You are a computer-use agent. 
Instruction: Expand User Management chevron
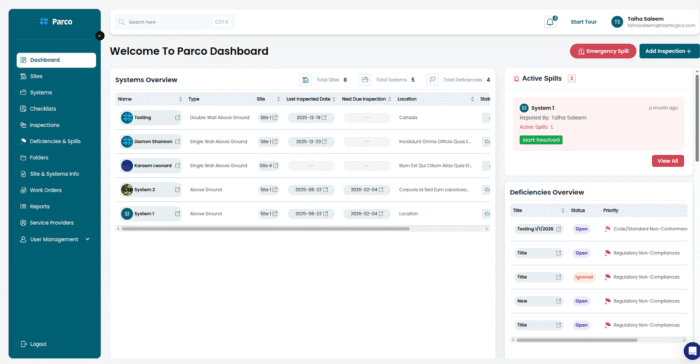point(88,239)
